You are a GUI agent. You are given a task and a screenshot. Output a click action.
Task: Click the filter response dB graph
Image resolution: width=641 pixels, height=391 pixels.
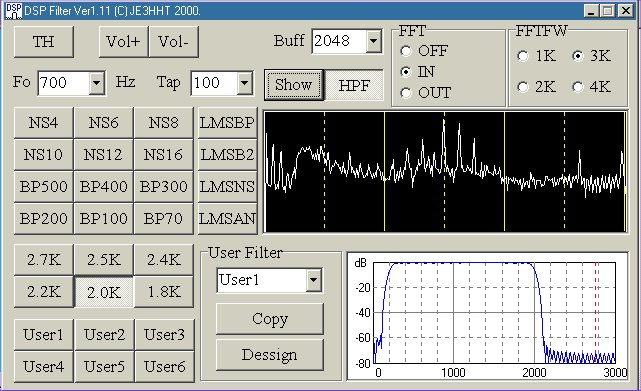coord(487,317)
